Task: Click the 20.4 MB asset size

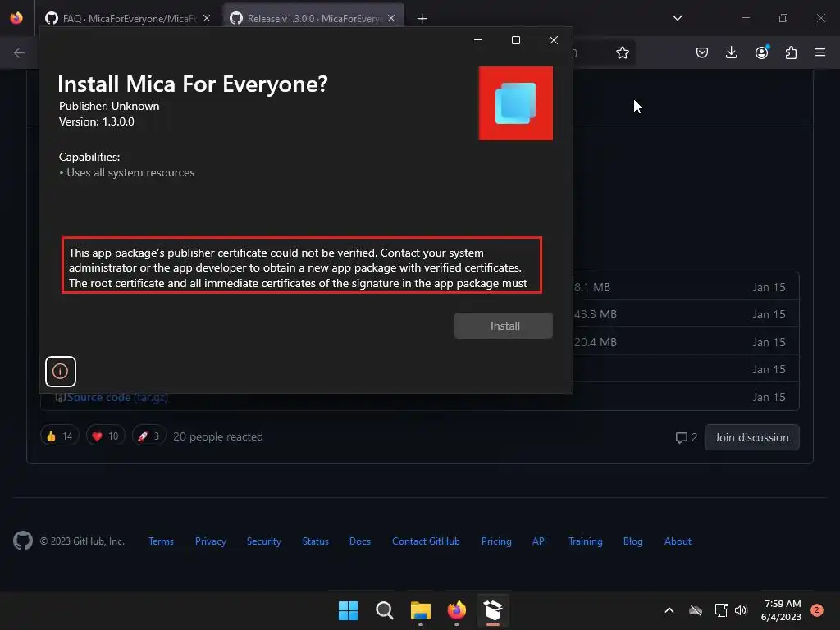Action: point(596,342)
